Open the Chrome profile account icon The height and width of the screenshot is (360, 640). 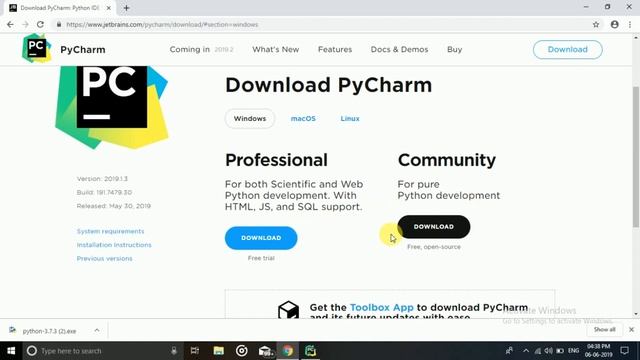pos(615,24)
